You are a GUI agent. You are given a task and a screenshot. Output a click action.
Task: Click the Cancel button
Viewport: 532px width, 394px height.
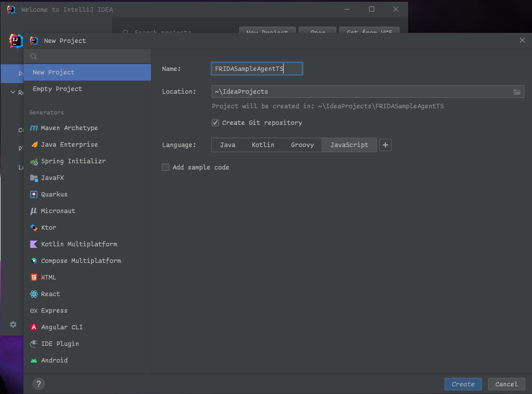[x=506, y=384]
